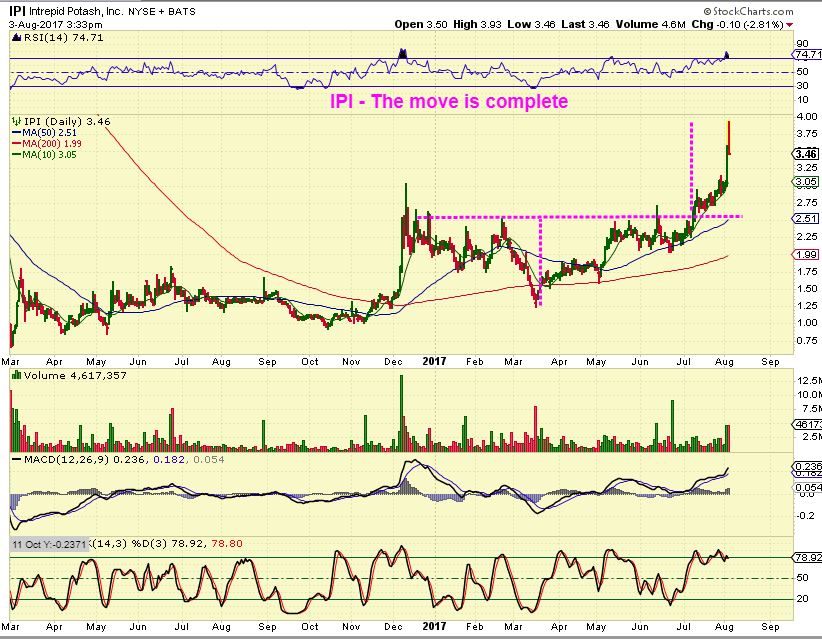The height and width of the screenshot is (639, 822).
Task: Click the RSI 74.71 value tag on right axis
Action: click(807, 55)
